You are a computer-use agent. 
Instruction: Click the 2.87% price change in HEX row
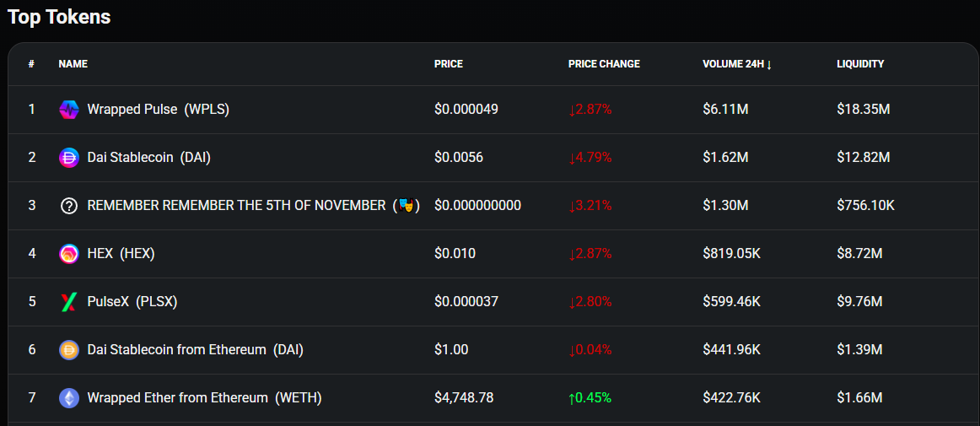coord(590,253)
